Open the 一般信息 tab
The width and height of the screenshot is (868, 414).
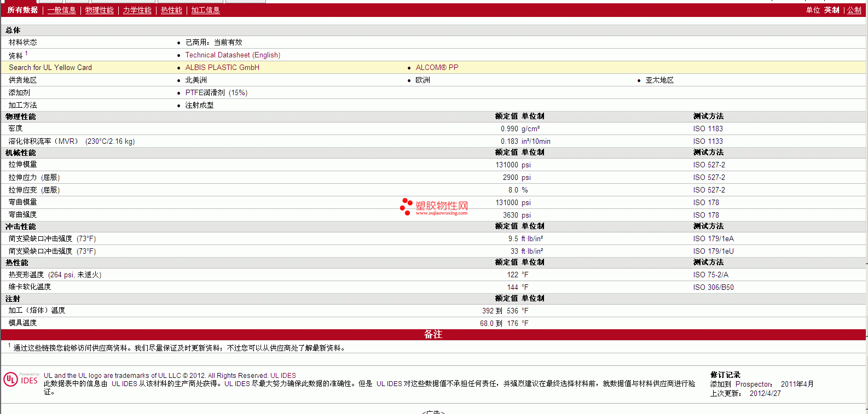[x=61, y=10]
